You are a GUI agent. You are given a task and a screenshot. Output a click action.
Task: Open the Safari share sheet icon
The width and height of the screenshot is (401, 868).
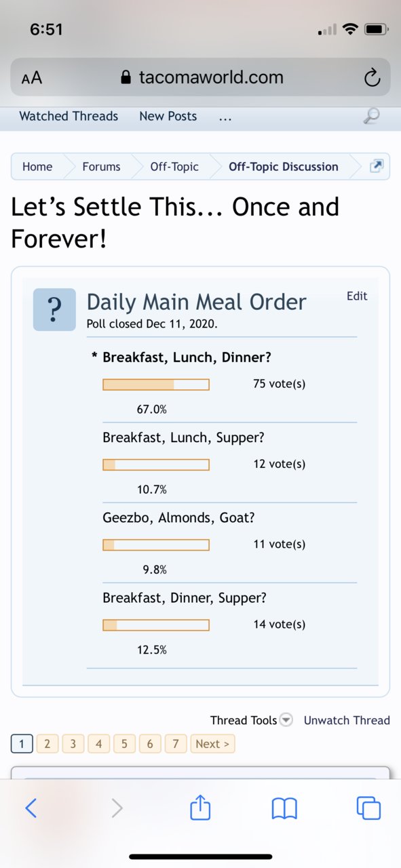[200, 806]
